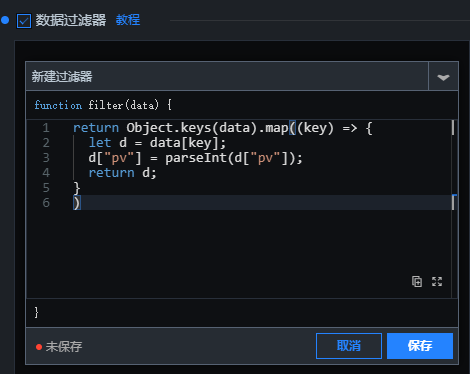Expand the 新建过滤器 dropdown arrow
Screen dimensions: 470x374
click(443, 77)
